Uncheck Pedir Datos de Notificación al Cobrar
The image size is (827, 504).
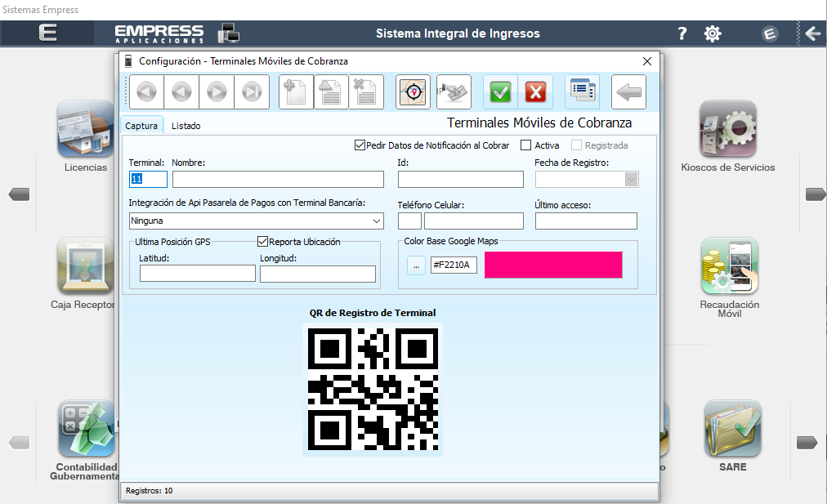coord(360,145)
